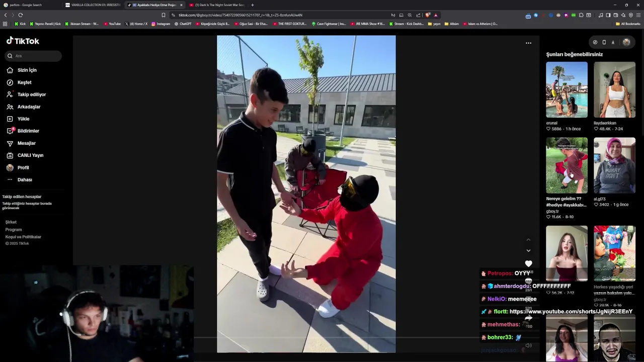Open the ChatGPT bookmark
The image size is (644, 362).
[183, 24]
